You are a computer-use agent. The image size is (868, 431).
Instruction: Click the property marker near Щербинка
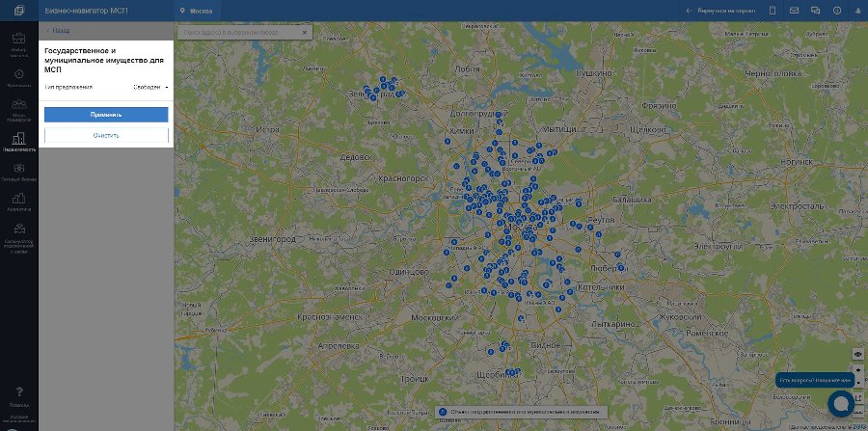point(511,372)
